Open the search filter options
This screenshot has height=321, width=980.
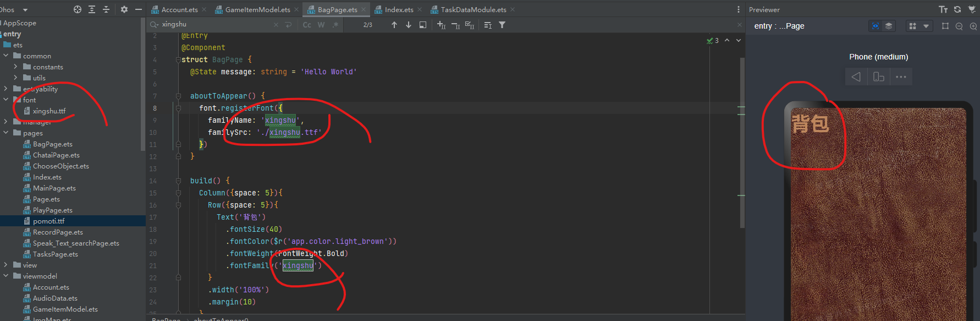pyautogui.click(x=502, y=25)
